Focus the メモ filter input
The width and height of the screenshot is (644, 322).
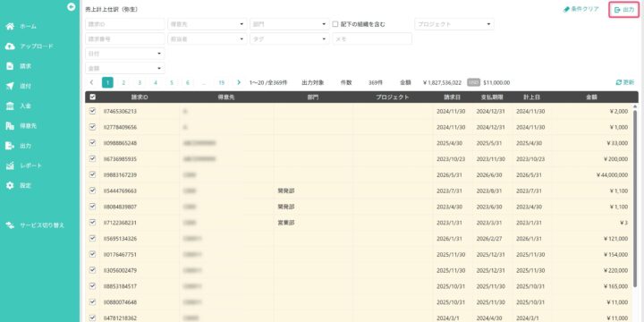coord(372,39)
